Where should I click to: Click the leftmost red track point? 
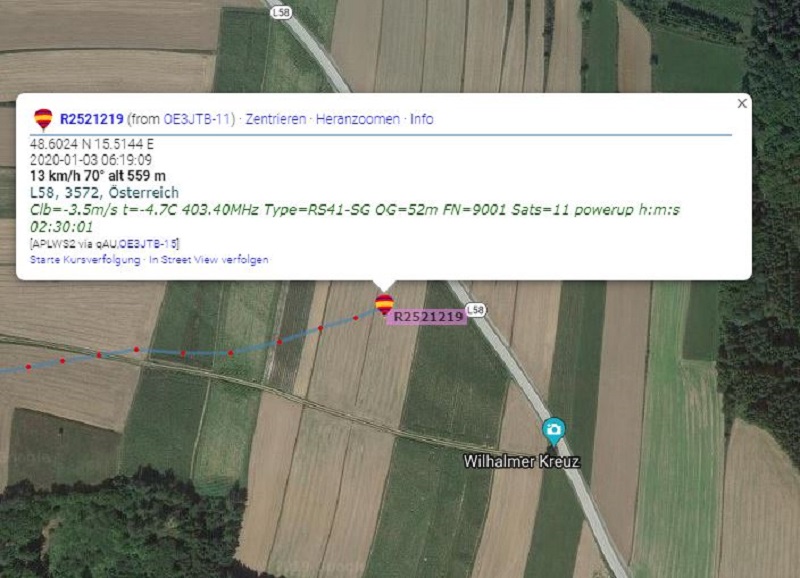point(28,367)
